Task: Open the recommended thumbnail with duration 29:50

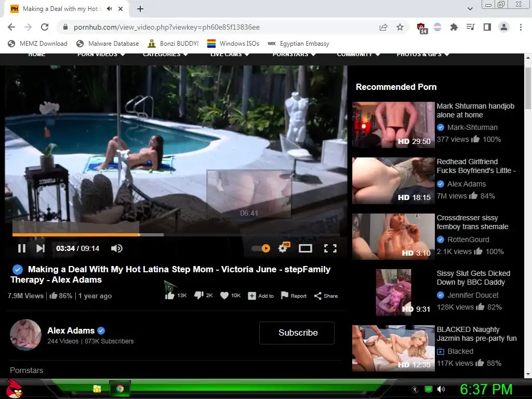Action: point(393,125)
